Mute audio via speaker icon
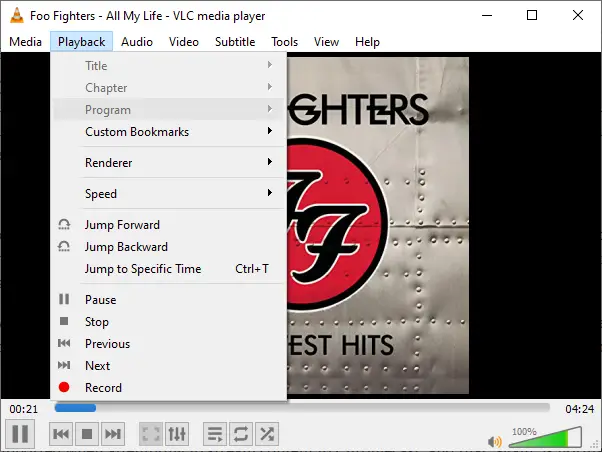The height and width of the screenshot is (452, 602). click(494, 442)
